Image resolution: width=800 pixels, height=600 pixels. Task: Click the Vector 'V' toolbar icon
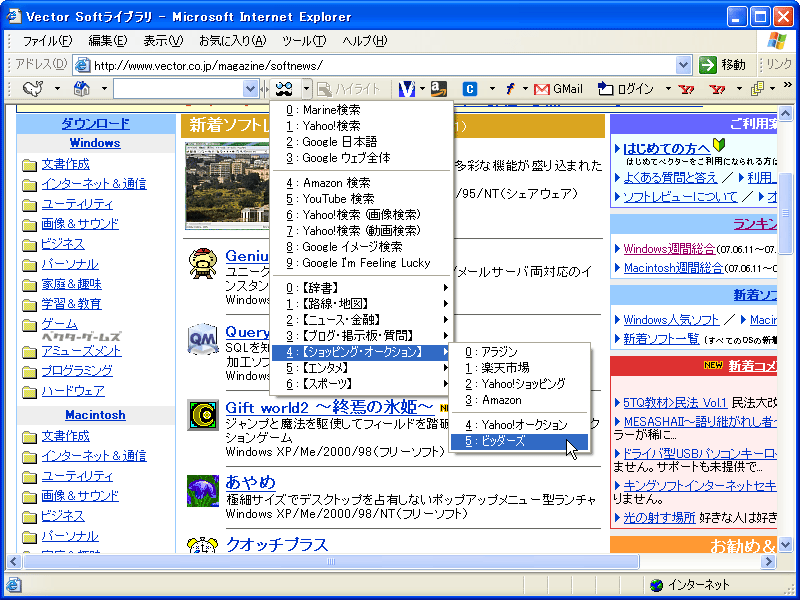click(x=407, y=89)
